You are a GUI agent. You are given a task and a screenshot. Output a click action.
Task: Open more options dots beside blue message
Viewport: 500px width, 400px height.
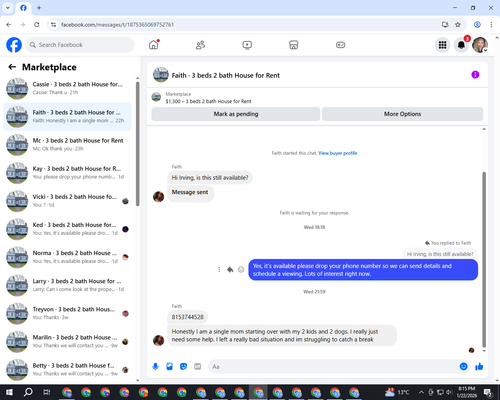coord(219,269)
